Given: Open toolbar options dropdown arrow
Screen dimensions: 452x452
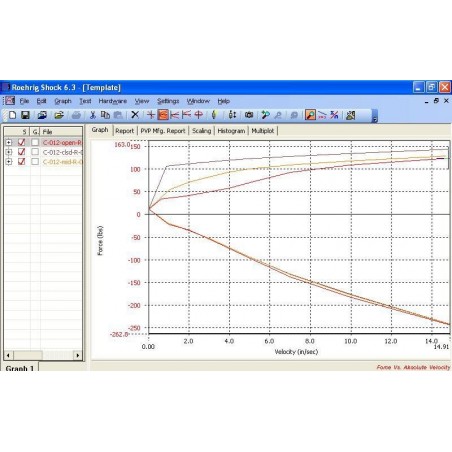Looking at the screenshot, I should (375, 119).
